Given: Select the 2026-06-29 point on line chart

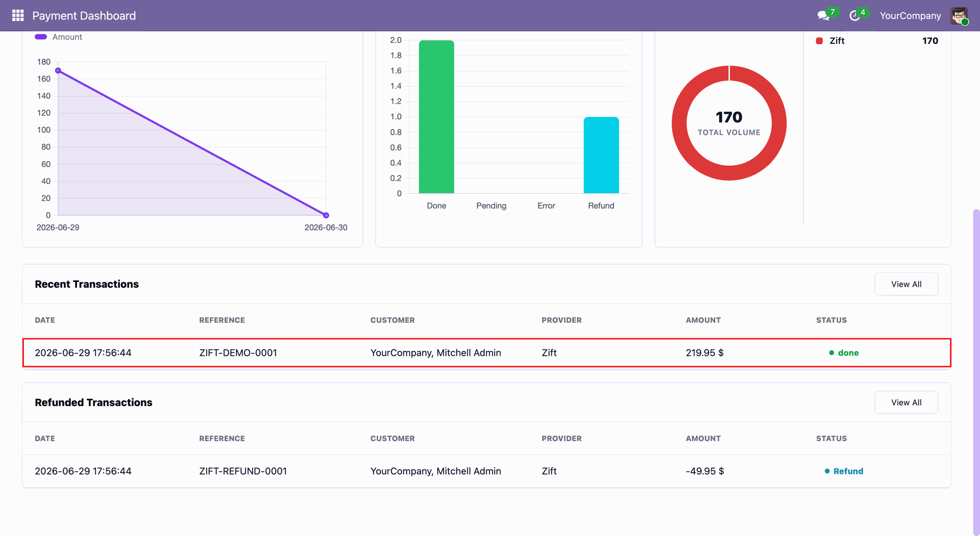Looking at the screenshot, I should 58,71.
